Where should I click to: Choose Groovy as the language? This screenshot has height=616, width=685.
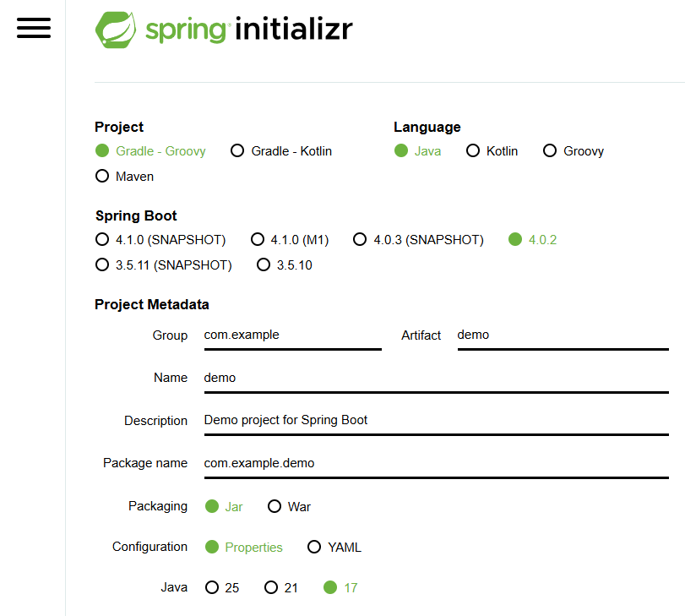click(x=550, y=150)
